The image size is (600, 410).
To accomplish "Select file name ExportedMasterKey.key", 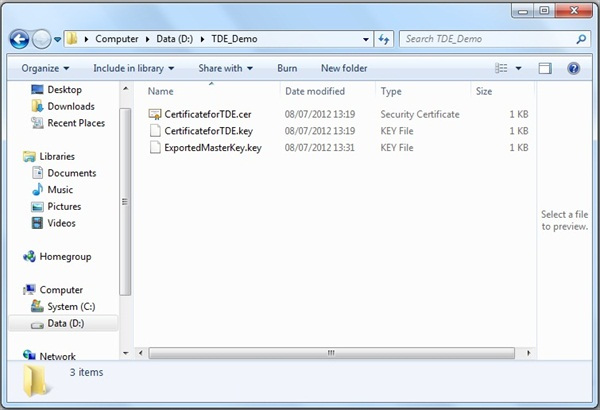I will point(213,148).
